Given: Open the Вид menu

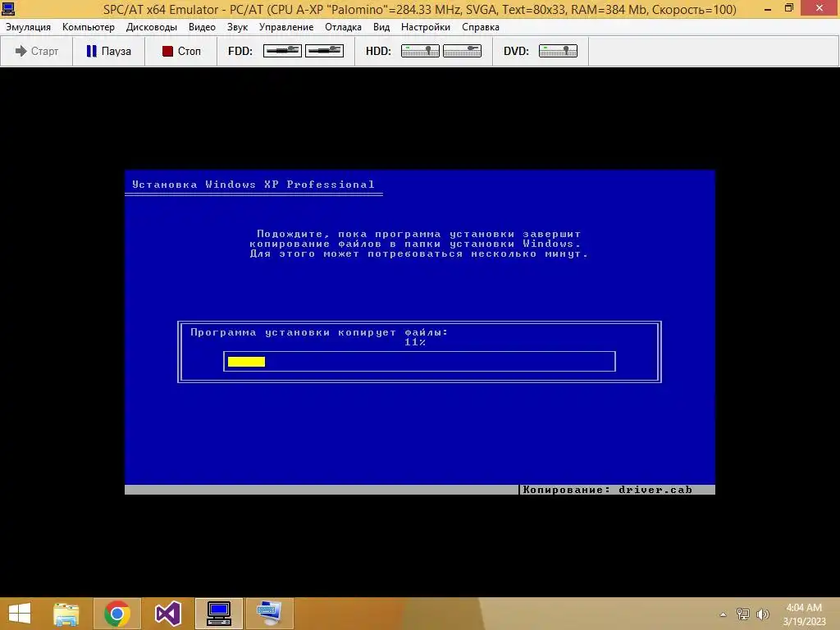Looking at the screenshot, I should pyautogui.click(x=381, y=27).
